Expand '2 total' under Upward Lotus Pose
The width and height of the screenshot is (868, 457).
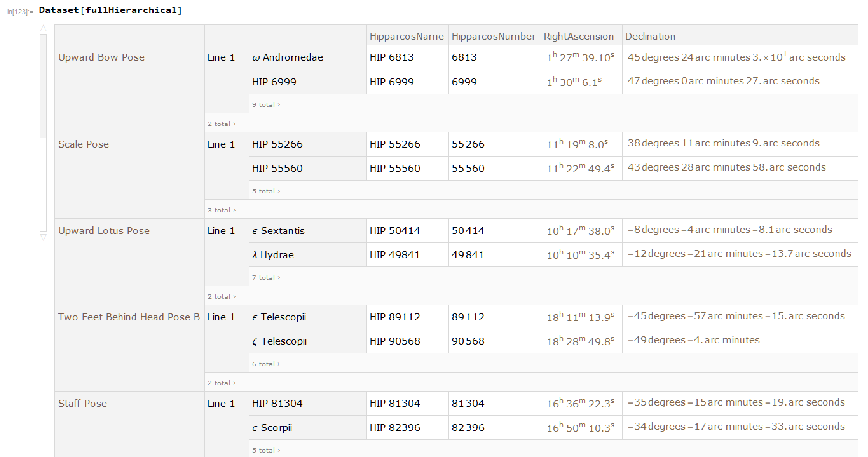point(222,297)
